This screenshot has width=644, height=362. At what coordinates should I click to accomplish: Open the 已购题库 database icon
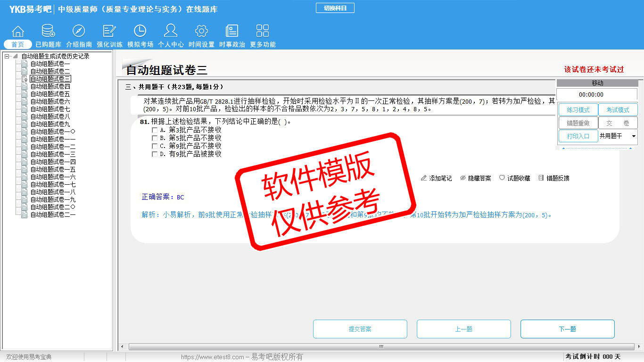[x=48, y=32]
